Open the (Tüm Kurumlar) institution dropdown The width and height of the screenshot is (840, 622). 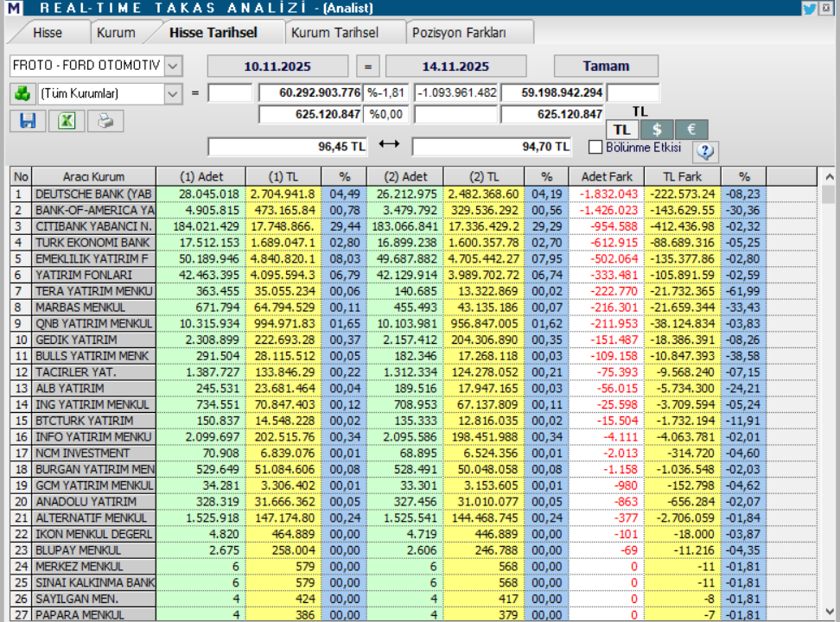tap(173, 93)
